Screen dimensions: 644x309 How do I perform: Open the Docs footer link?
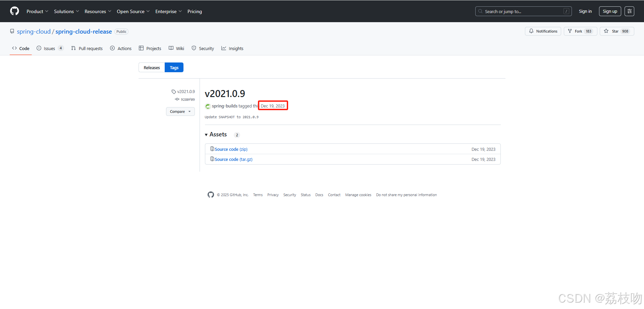(x=319, y=195)
